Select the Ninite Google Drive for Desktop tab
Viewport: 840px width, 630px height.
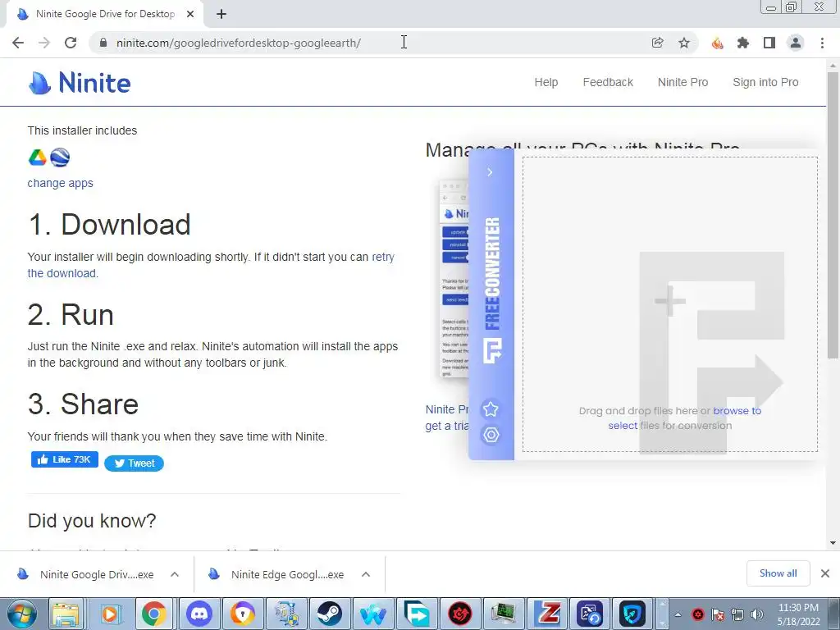[x=104, y=15]
